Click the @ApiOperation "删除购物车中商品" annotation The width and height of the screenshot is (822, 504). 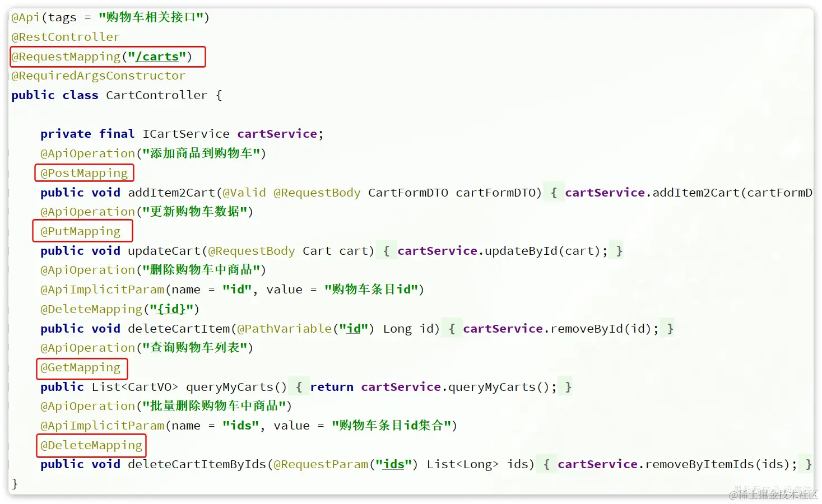tap(153, 270)
